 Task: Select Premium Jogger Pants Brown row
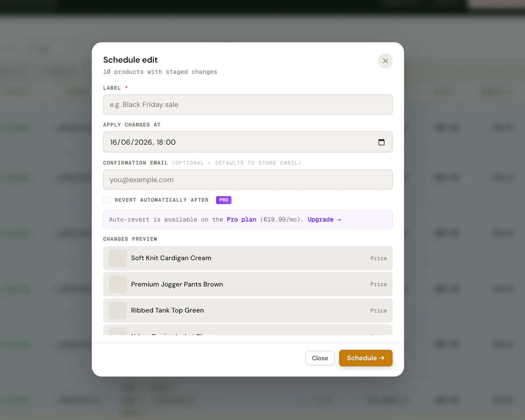248,284
